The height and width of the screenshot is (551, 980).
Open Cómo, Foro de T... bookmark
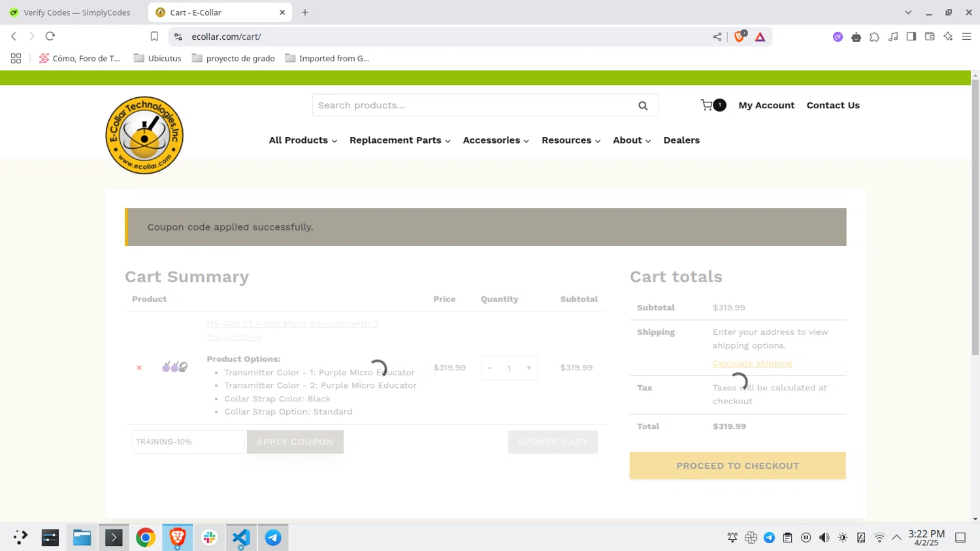[x=80, y=58]
